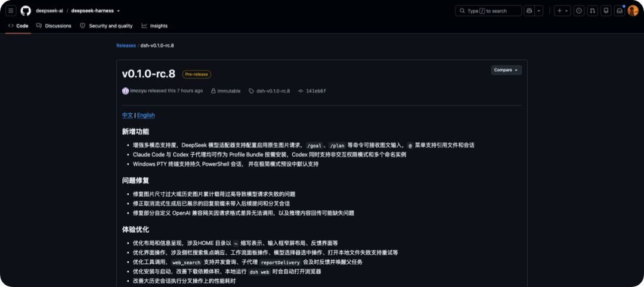Switch to the Insights tab

(155, 26)
